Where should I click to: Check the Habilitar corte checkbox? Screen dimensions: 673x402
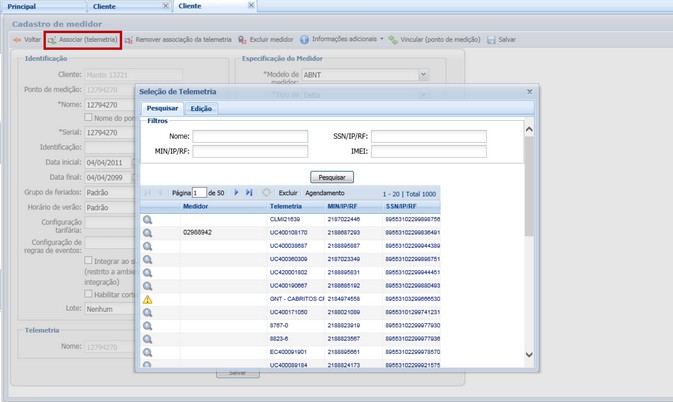(x=89, y=294)
